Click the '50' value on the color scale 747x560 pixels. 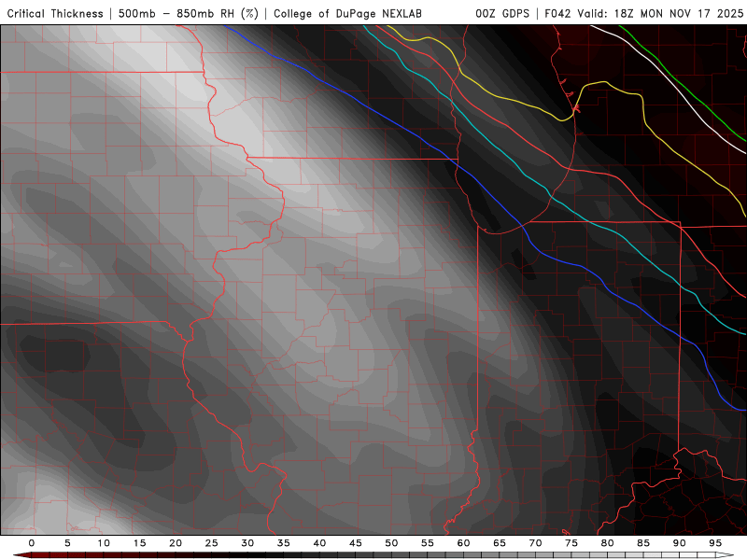pyautogui.click(x=391, y=543)
